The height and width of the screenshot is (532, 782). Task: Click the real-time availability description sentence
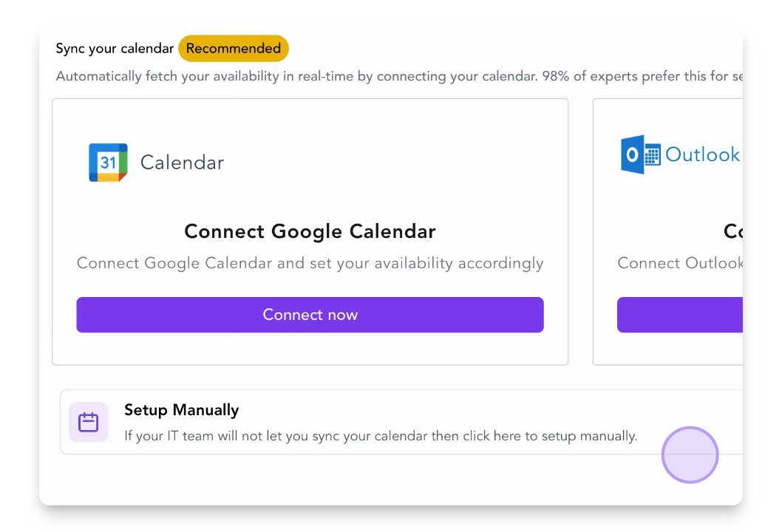[399, 76]
